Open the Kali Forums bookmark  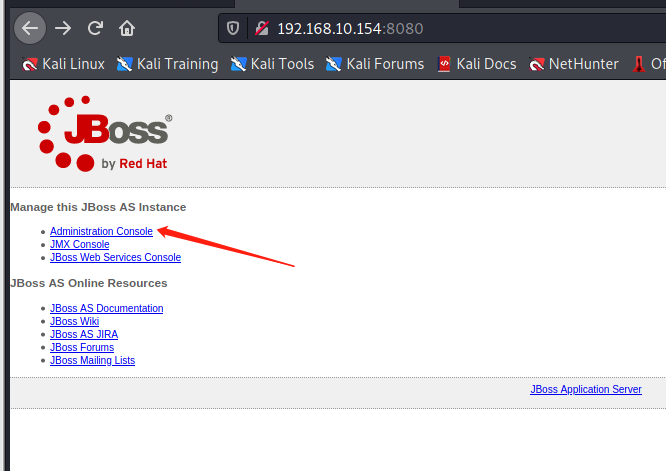pyautogui.click(x=375, y=64)
